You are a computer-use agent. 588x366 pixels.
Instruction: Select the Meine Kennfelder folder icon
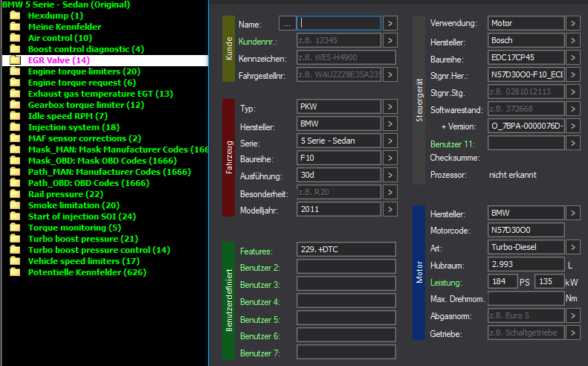pos(15,27)
